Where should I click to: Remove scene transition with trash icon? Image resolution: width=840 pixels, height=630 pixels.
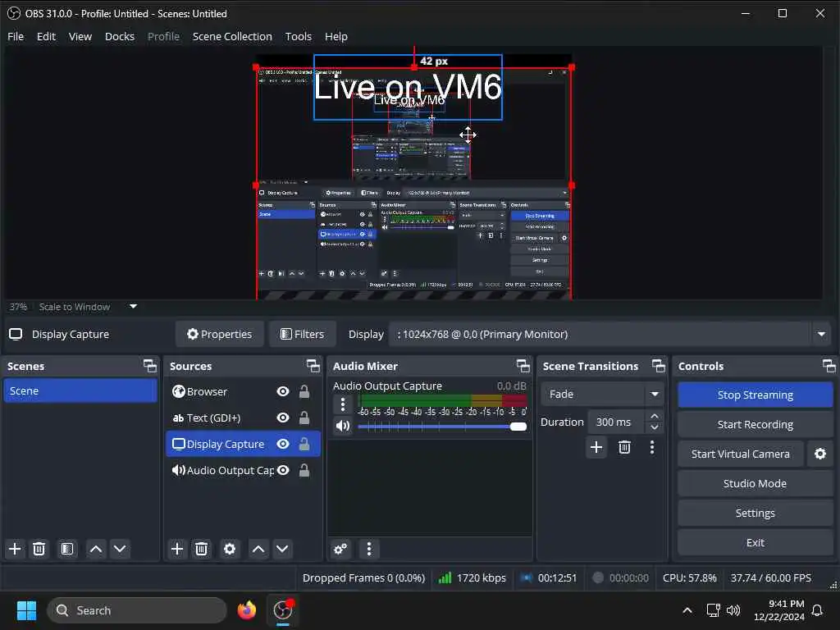624,447
